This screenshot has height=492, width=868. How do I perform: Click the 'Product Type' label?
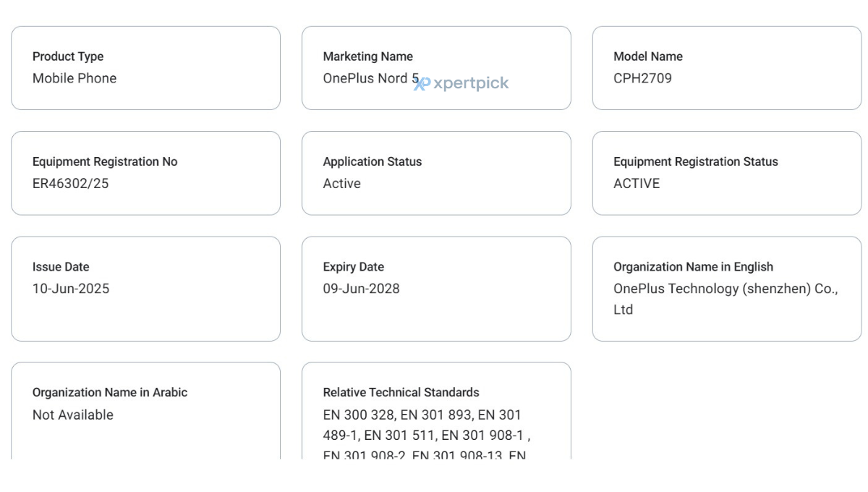(x=68, y=56)
